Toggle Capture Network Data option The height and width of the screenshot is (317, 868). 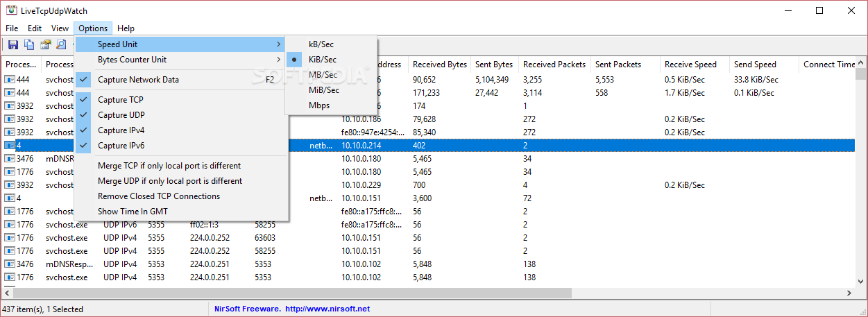(x=181, y=80)
